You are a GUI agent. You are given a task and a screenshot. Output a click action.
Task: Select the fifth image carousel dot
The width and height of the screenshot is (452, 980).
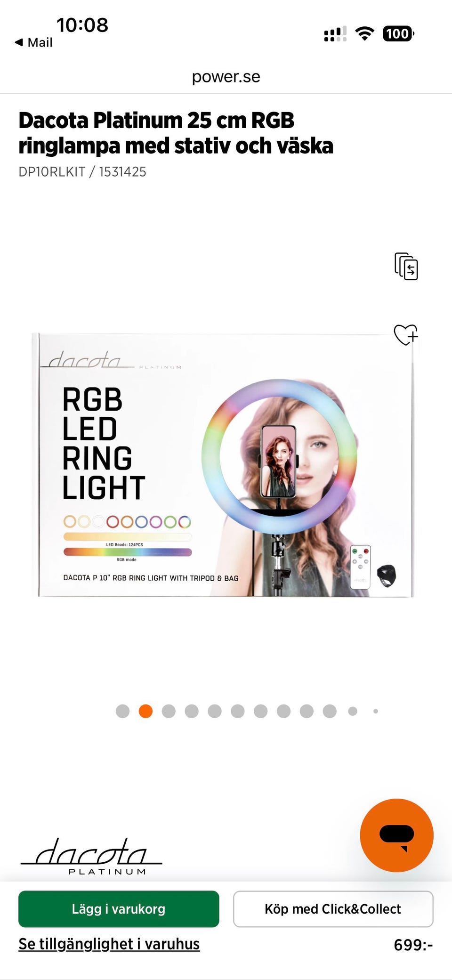coord(215,711)
